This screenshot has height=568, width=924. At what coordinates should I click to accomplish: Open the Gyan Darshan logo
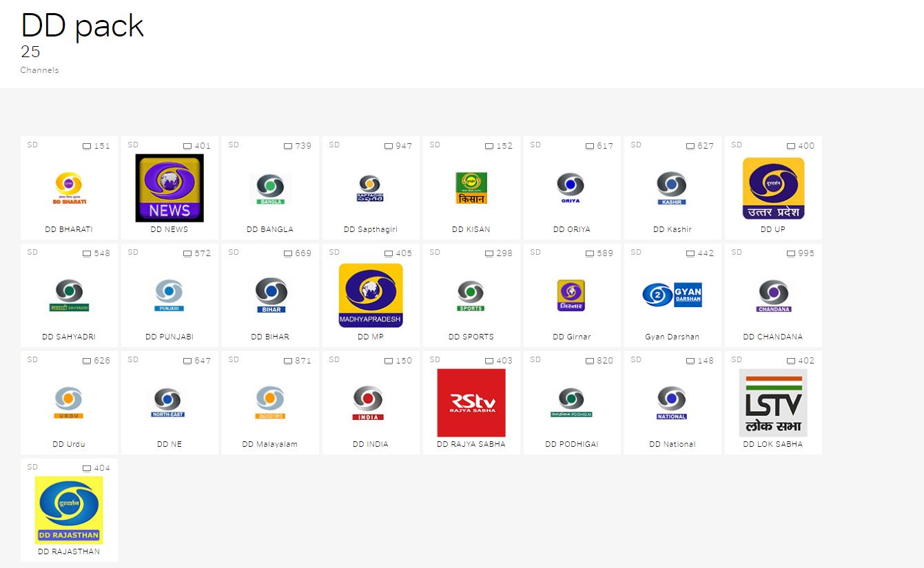[x=673, y=295]
